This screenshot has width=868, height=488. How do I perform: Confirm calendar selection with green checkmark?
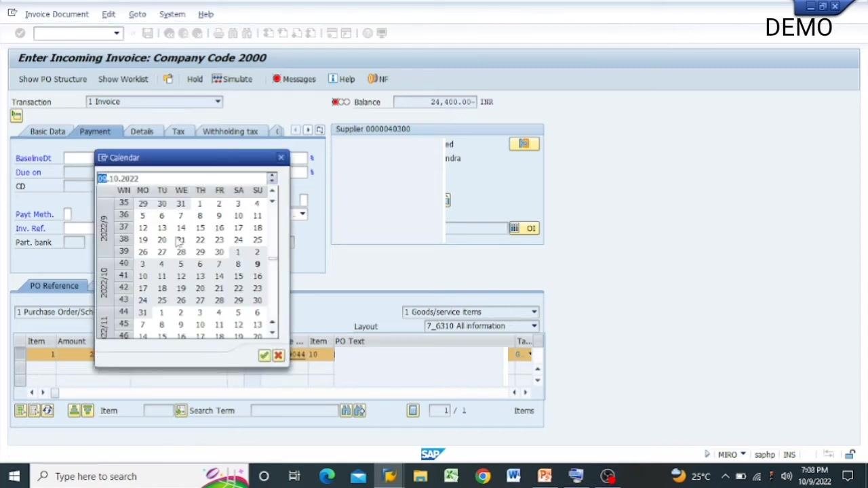pos(264,355)
